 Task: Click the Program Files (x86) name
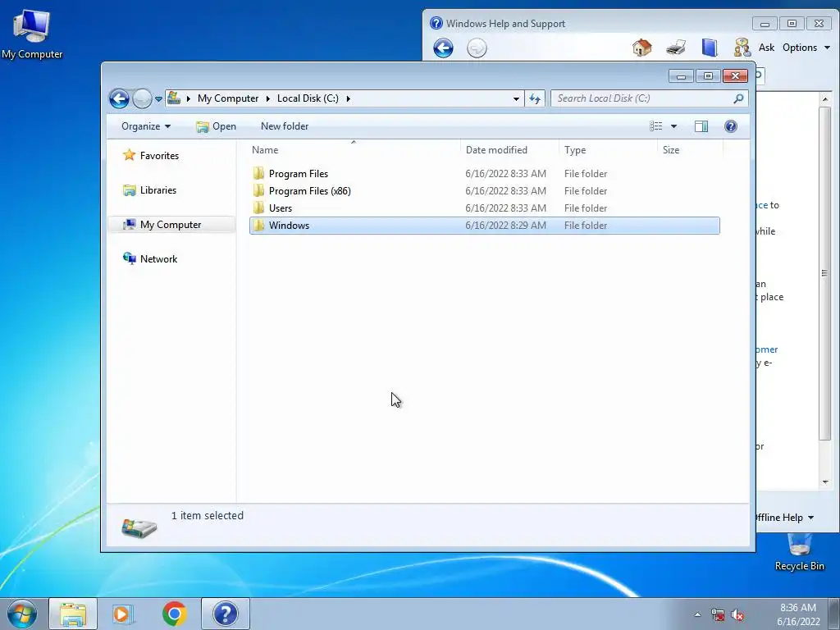309,190
